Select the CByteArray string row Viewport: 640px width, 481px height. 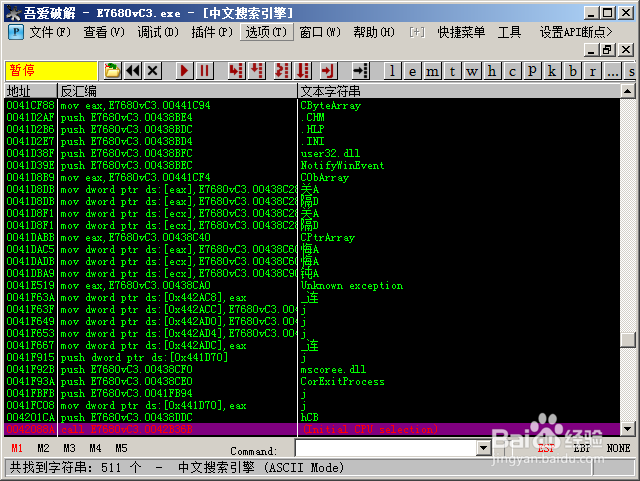click(x=312, y=105)
